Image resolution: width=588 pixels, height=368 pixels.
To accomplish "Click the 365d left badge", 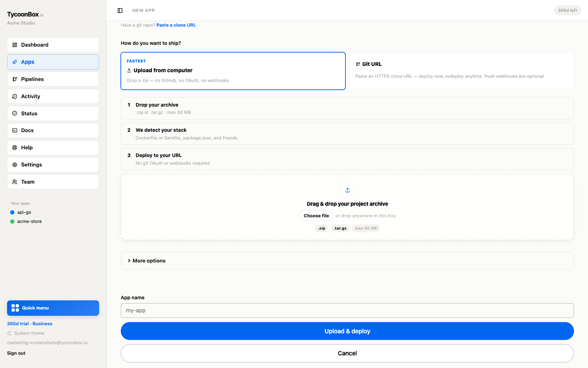I will 567,10.
